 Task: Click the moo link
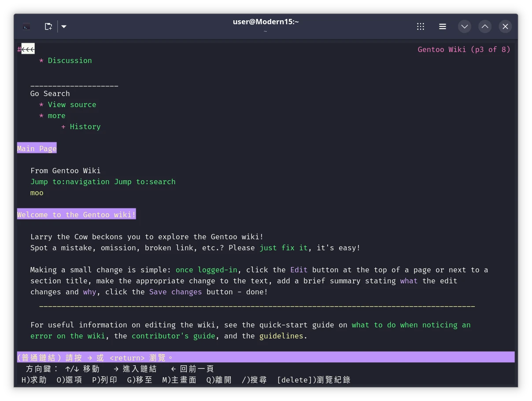coord(37,193)
